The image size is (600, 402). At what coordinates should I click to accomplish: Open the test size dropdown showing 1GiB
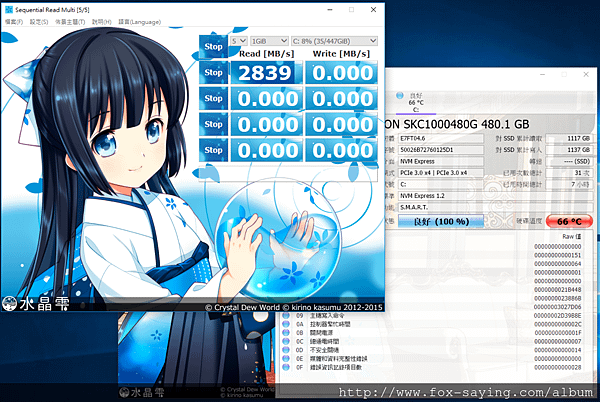coord(269,41)
